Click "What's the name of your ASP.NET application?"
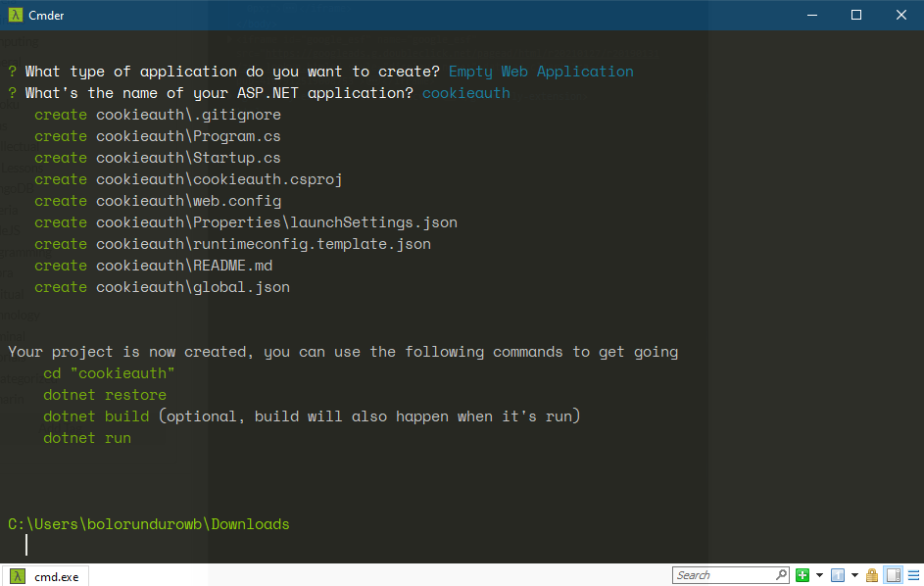924x586 pixels. point(219,93)
